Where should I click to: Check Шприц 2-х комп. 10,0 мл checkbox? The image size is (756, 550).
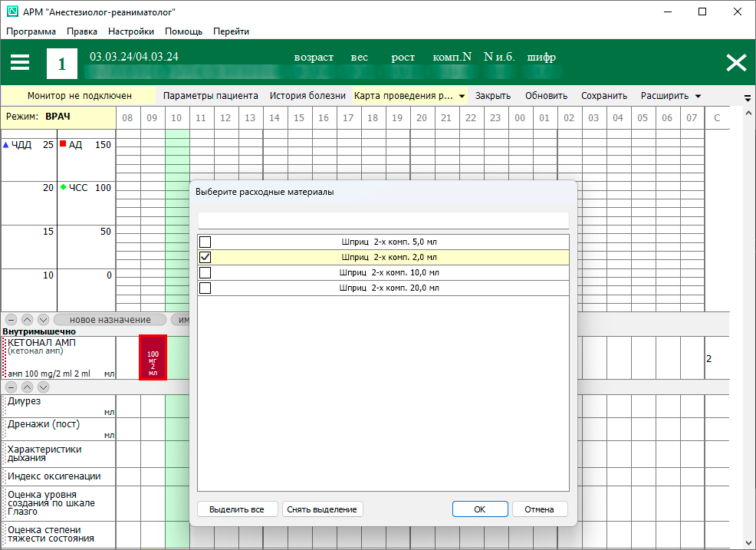205,272
